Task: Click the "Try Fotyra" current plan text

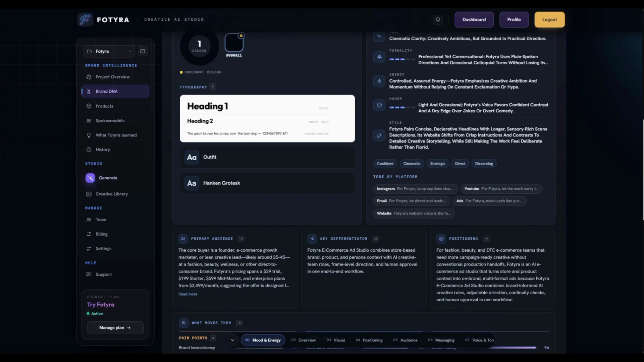Action: 101,305
